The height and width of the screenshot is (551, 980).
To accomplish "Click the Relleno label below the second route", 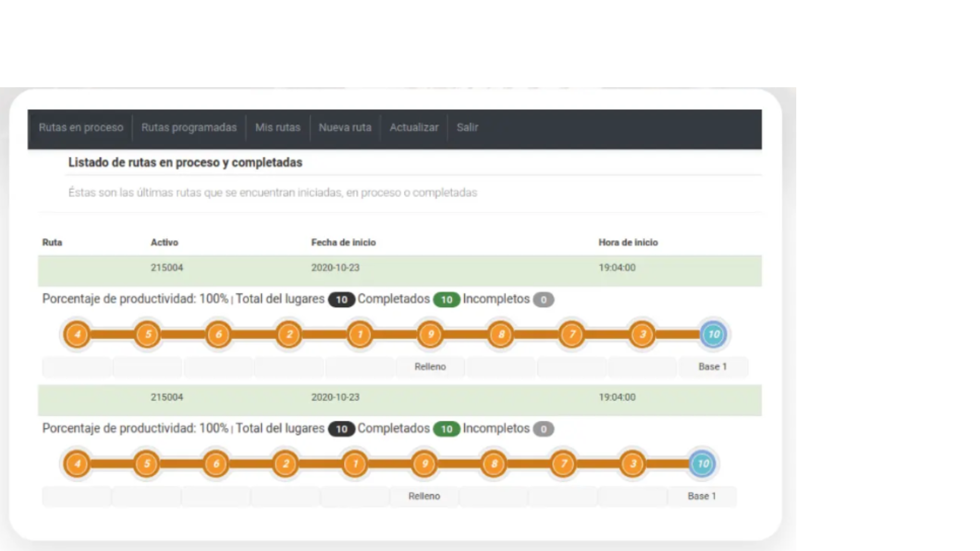I will pyautogui.click(x=424, y=495).
